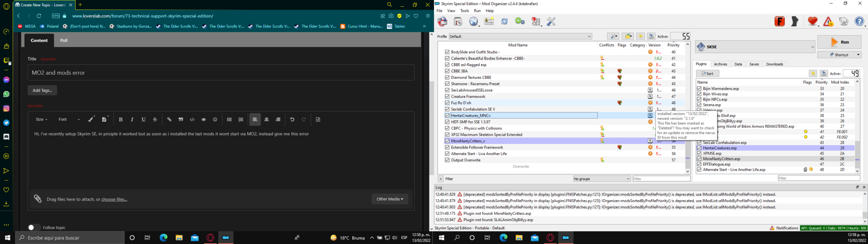Image resolution: width=868 pixels, height=244 pixels.
Task: Open Instagram in the Opera sidebar
Action: 6,108
